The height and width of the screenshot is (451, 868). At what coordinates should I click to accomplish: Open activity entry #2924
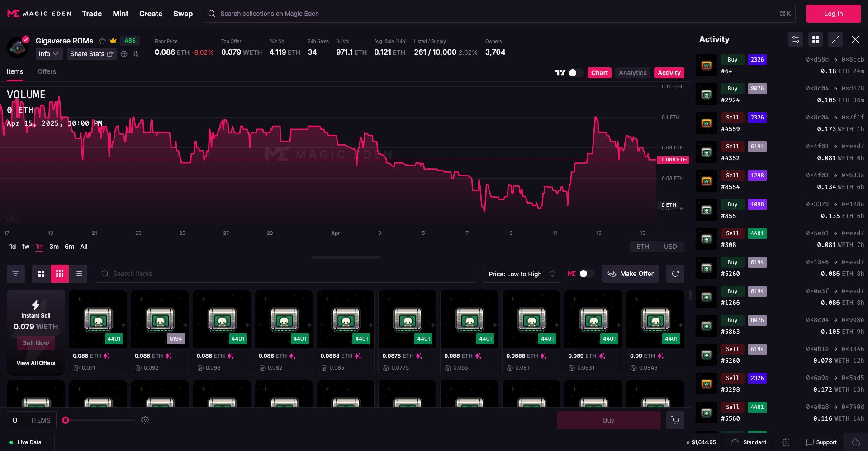click(x=780, y=94)
